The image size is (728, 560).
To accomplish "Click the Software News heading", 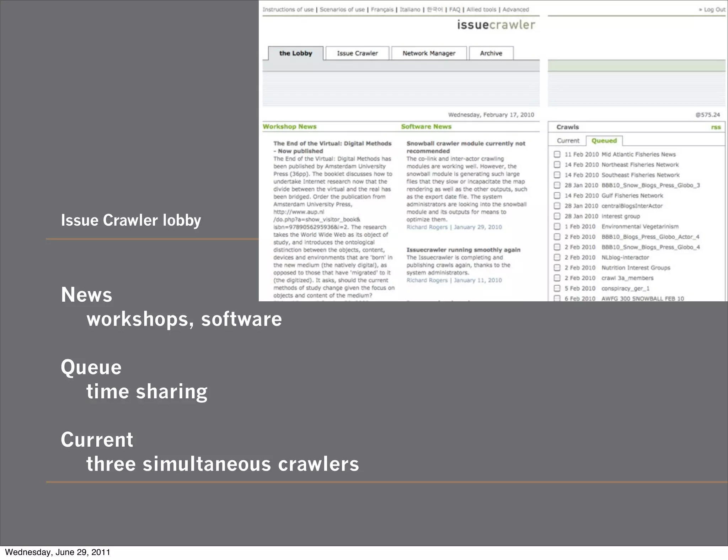I will pos(426,126).
